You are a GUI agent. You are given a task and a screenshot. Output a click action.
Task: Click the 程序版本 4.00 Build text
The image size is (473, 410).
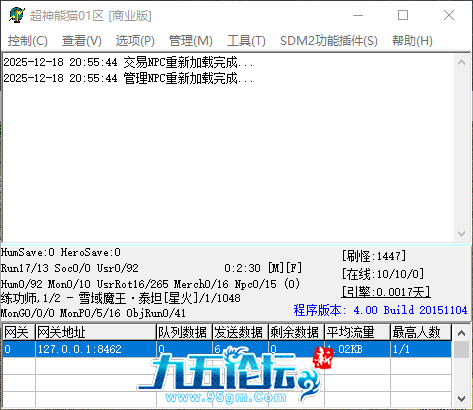click(x=380, y=310)
